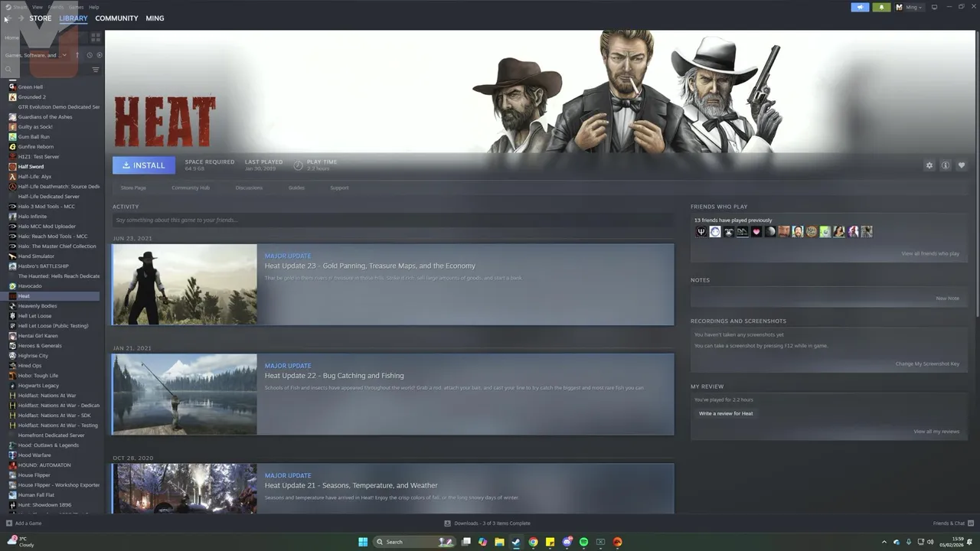The image size is (980, 551).
Task: Open the Windows Start menu
Action: (363, 542)
